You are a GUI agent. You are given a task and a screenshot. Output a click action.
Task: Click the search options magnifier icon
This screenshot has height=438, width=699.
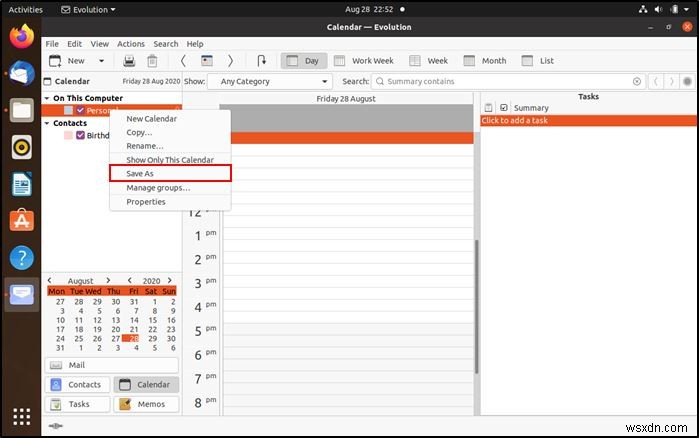379,81
